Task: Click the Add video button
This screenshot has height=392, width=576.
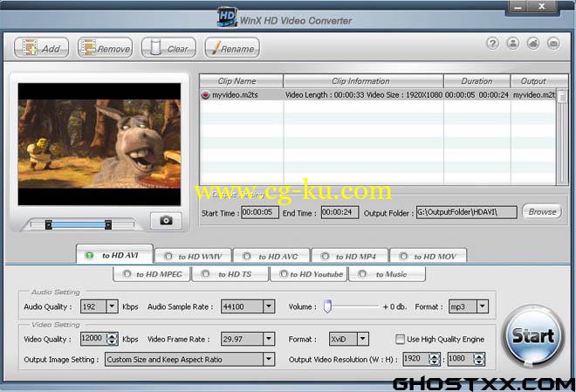Action: 42,48
